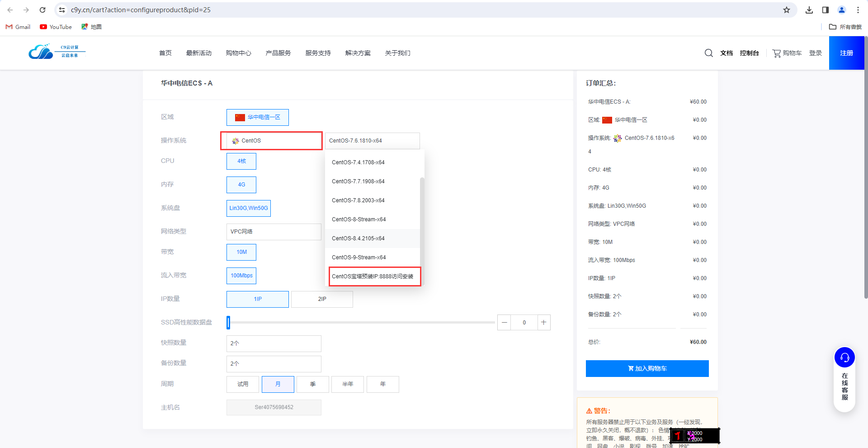This screenshot has width=868, height=448.
Task: Select 2IP quantity option
Action: [x=322, y=299]
